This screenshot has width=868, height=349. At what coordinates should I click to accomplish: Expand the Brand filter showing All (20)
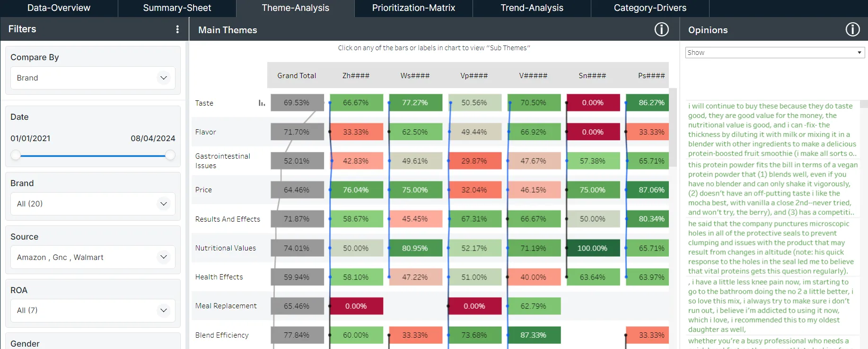point(92,204)
